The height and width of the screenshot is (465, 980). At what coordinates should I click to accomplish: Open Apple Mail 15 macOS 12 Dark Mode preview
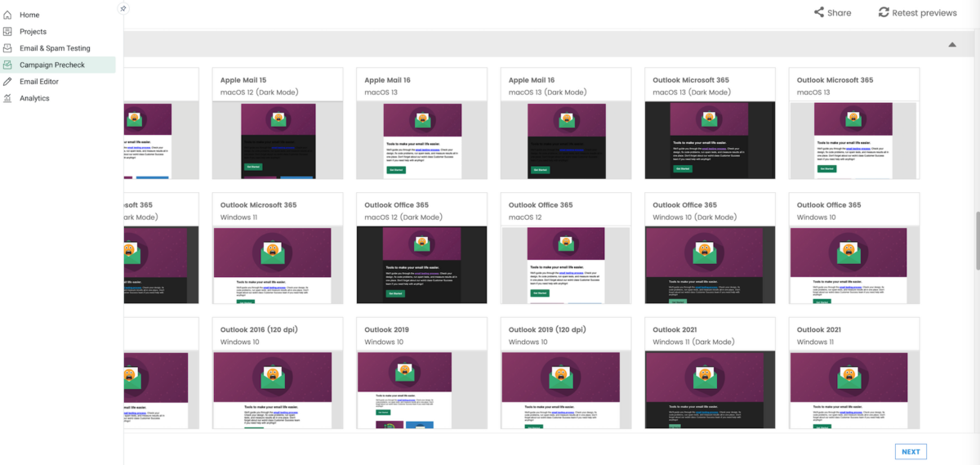point(277,139)
